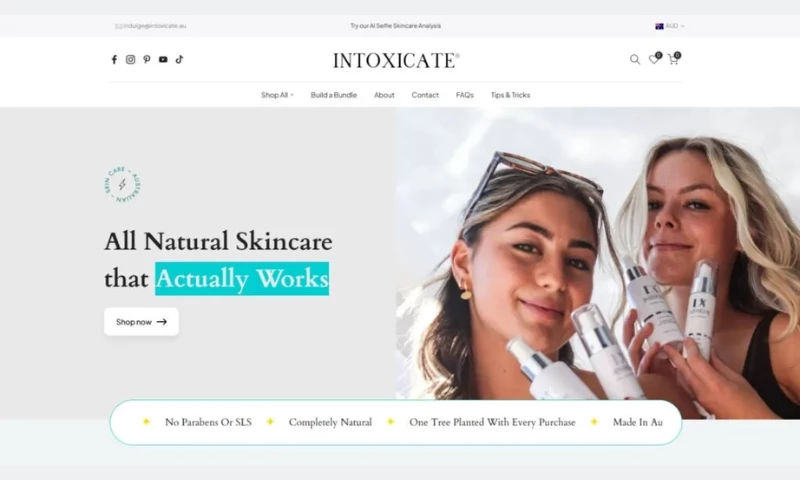The image size is (800, 480).
Task: Open the Contact page
Action: click(x=425, y=95)
